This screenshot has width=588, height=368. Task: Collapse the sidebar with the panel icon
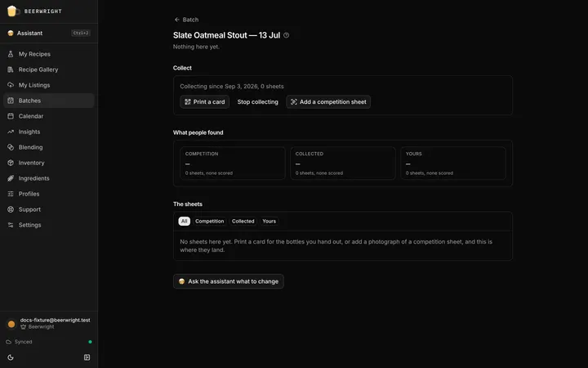87,357
